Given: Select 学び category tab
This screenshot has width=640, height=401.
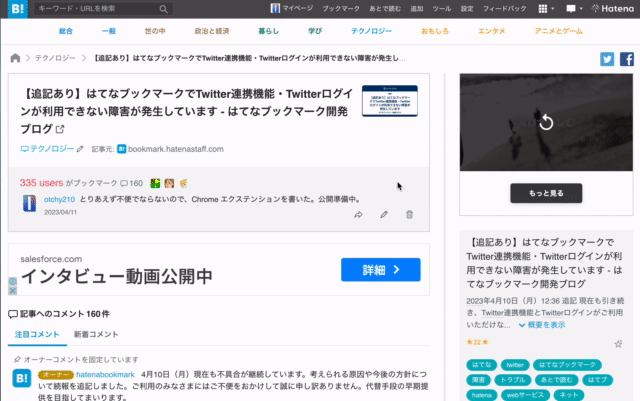Looking at the screenshot, I should 315,31.
